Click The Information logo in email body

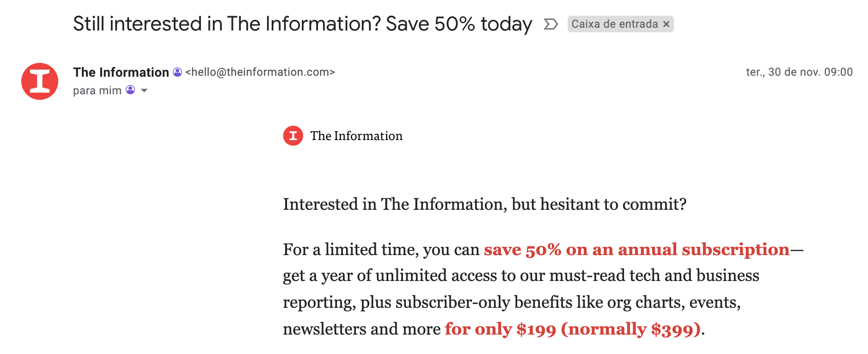tap(293, 136)
